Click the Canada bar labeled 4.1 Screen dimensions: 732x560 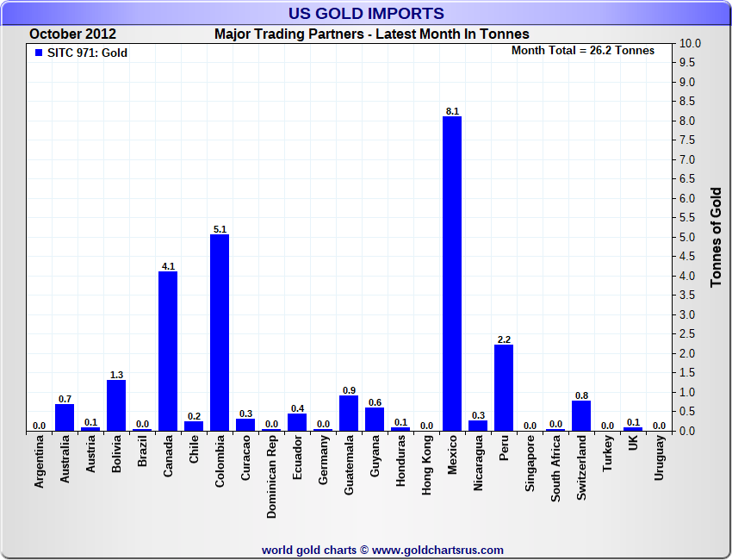168,352
